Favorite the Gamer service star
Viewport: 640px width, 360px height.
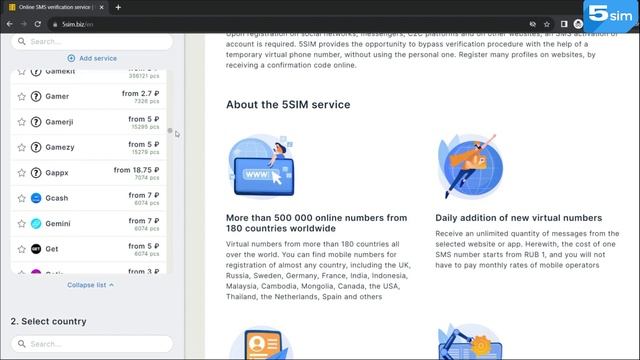[21, 97]
